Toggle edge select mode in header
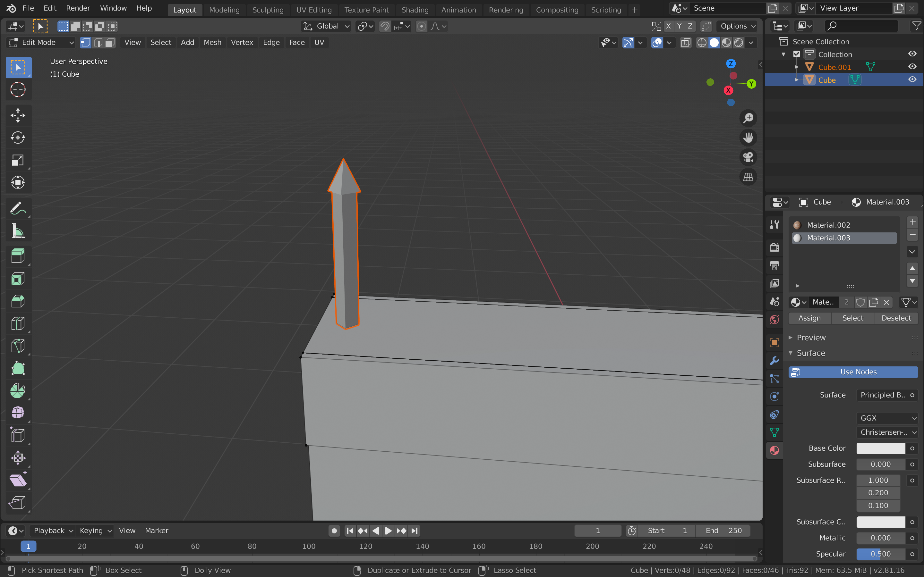Screen dimensions: 924x577 click(97, 42)
